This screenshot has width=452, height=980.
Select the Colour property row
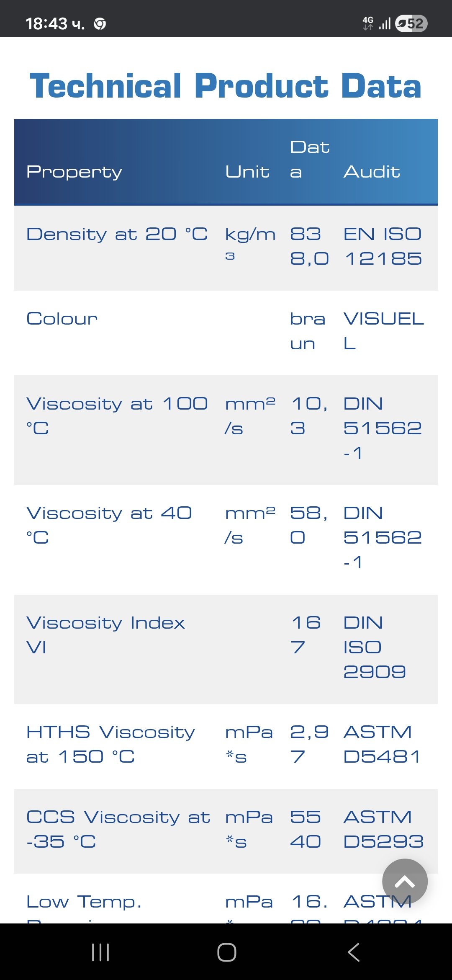click(x=62, y=319)
